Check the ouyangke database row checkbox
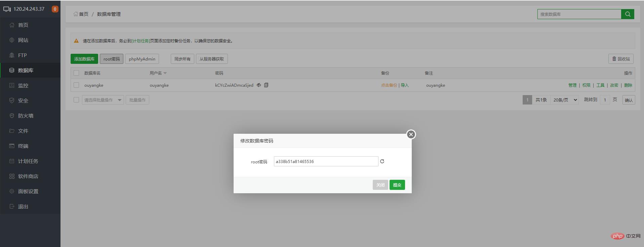The width and height of the screenshot is (644, 247). pyautogui.click(x=76, y=85)
